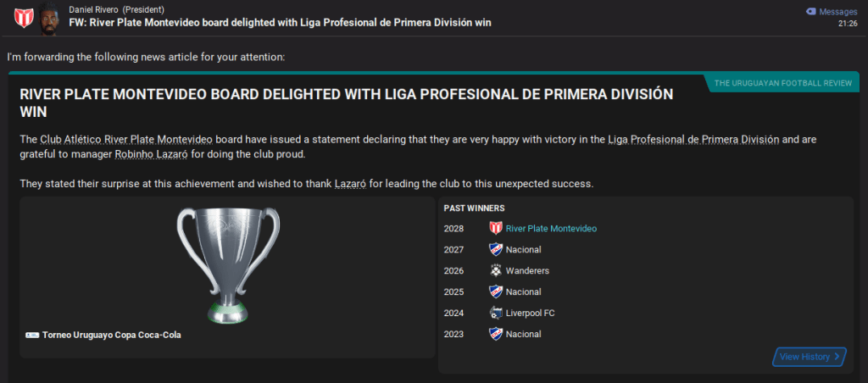
Task: Open the View History button
Action: point(810,357)
